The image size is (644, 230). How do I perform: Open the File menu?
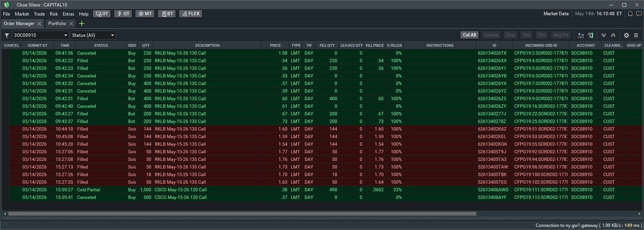tap(6, 13)
